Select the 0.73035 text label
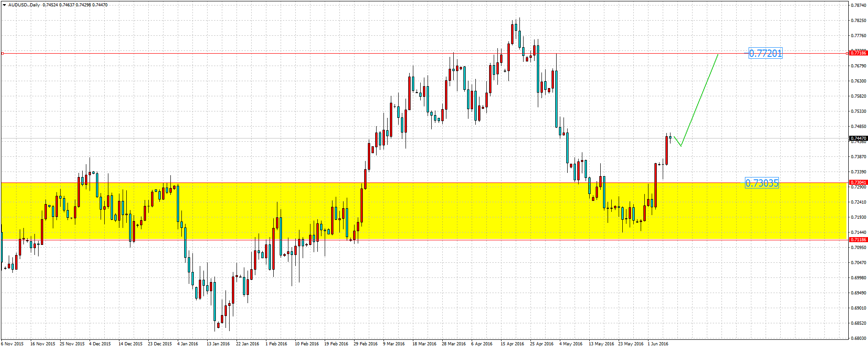Screen dimensions: 868x349 761,183
